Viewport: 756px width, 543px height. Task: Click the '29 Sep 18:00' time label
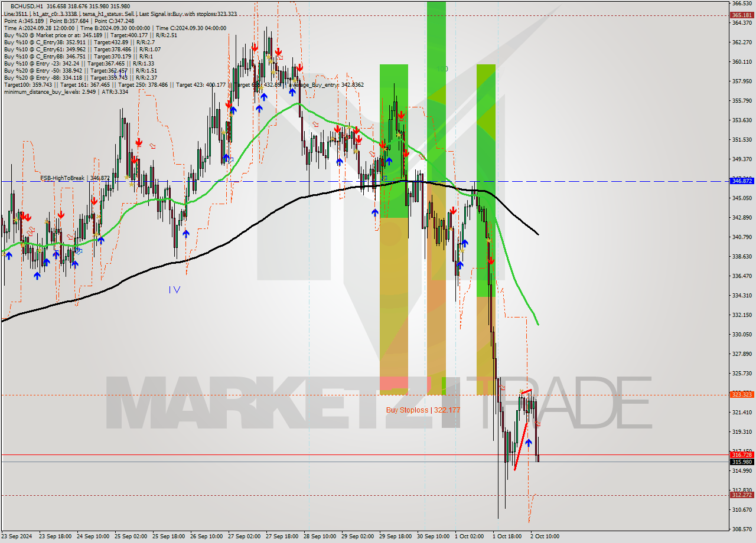(396, 537)
